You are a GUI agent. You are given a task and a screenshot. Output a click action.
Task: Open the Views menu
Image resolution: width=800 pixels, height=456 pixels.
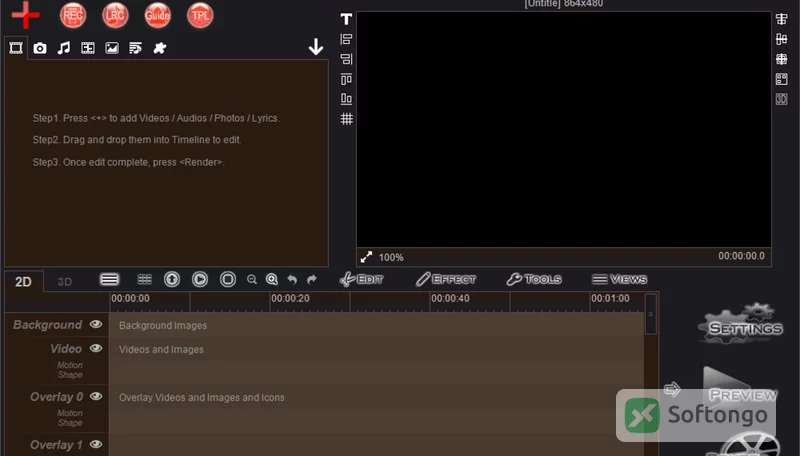point(619,280)
